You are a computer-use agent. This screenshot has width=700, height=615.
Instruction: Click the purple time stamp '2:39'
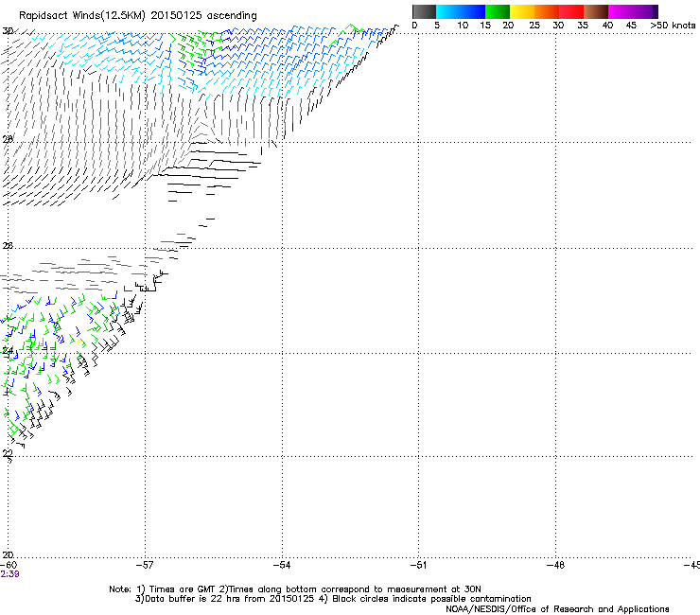coord(9,574)
